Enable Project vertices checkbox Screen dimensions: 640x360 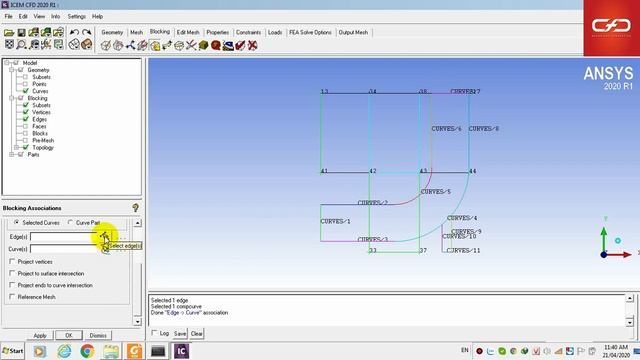[12, 261]
